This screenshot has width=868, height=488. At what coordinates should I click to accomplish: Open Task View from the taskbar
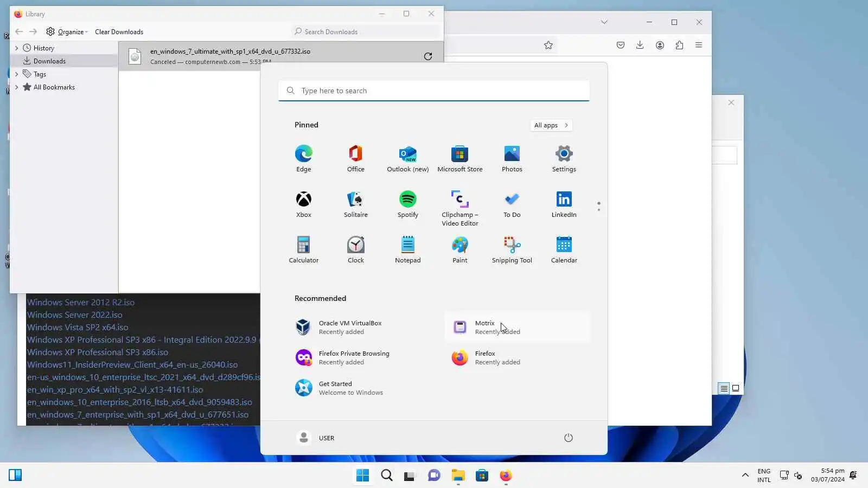410,476
